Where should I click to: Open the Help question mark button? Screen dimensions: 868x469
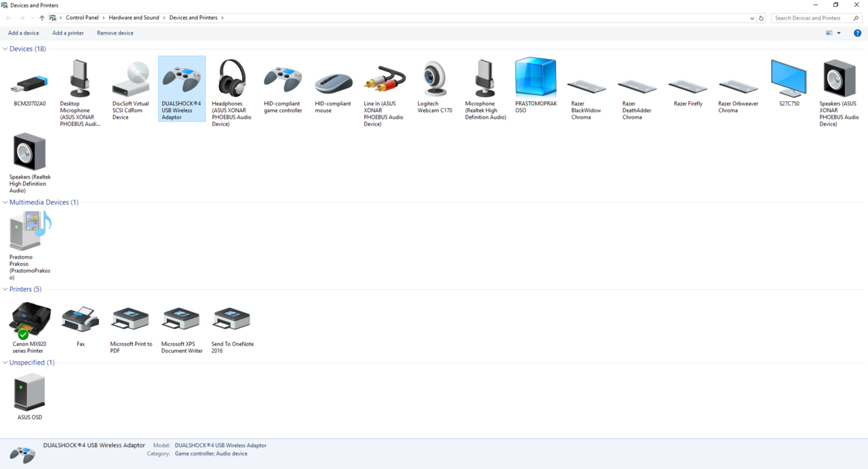point(857,33)
